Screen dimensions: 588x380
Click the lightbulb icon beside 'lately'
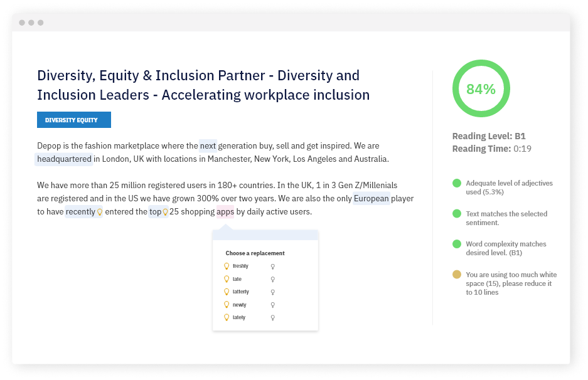(x=227, y=317)
